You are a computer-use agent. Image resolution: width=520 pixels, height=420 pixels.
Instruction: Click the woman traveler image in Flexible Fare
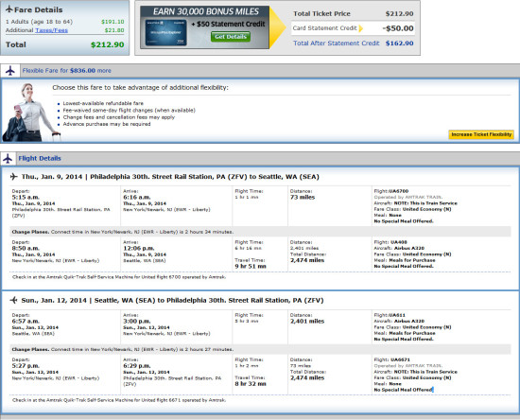[30, 113]
